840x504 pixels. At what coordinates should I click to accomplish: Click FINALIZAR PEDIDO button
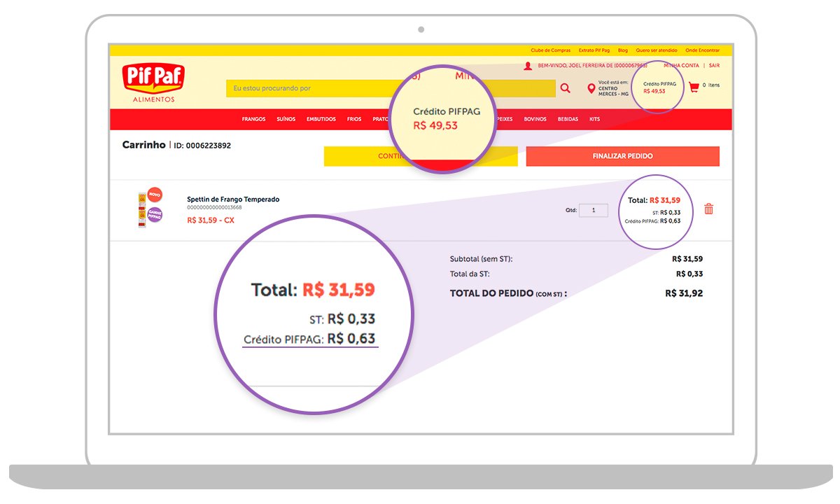pos(623,156)
